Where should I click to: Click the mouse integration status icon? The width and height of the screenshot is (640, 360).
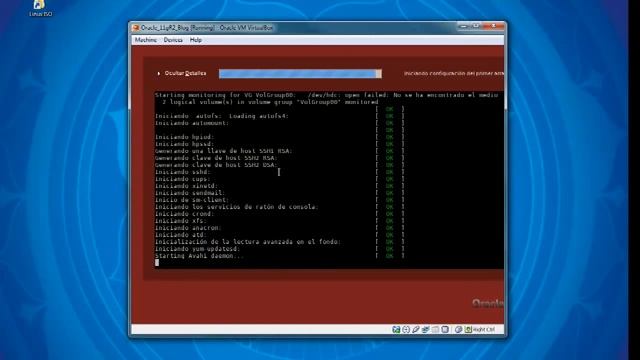(459, 329)
